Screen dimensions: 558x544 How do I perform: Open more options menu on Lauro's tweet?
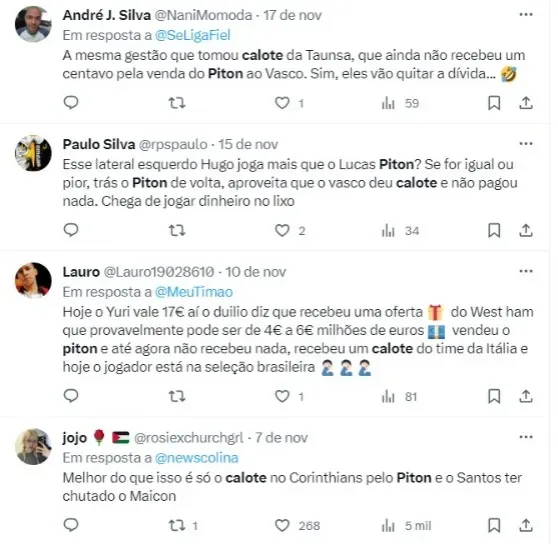click(x=526, y=271)
